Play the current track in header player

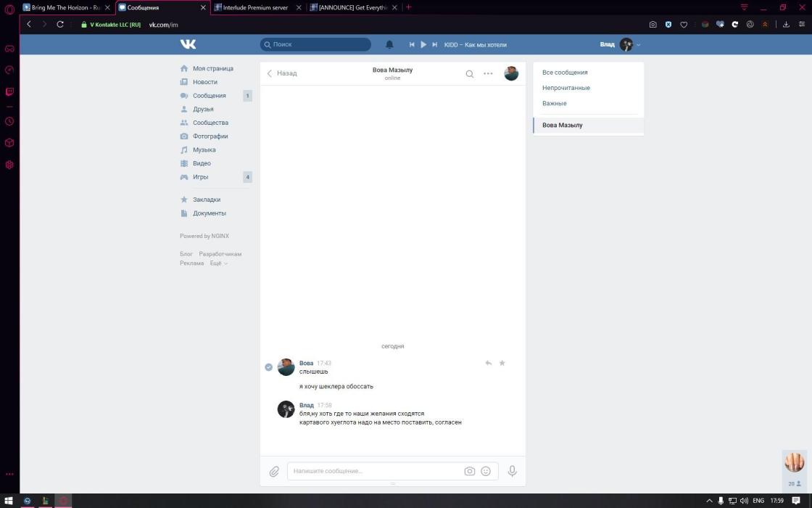pyautogui.click(x=423, y=44)
